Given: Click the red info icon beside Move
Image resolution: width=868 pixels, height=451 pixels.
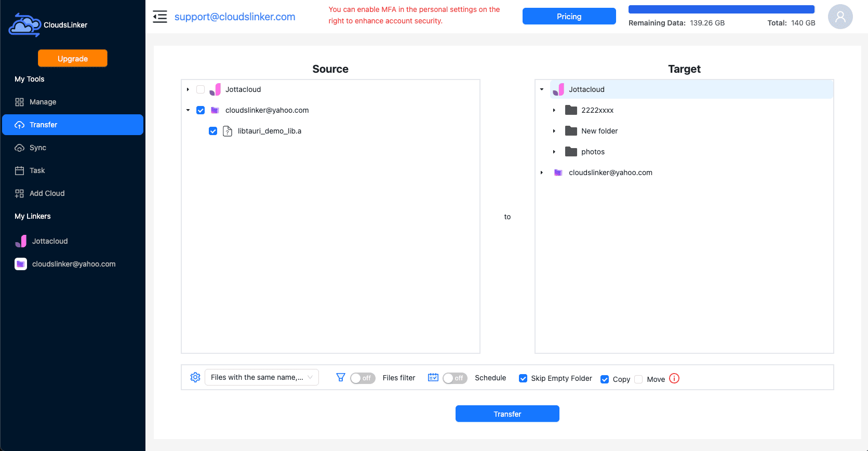Looking at the screenshot, I should (674, 378).
